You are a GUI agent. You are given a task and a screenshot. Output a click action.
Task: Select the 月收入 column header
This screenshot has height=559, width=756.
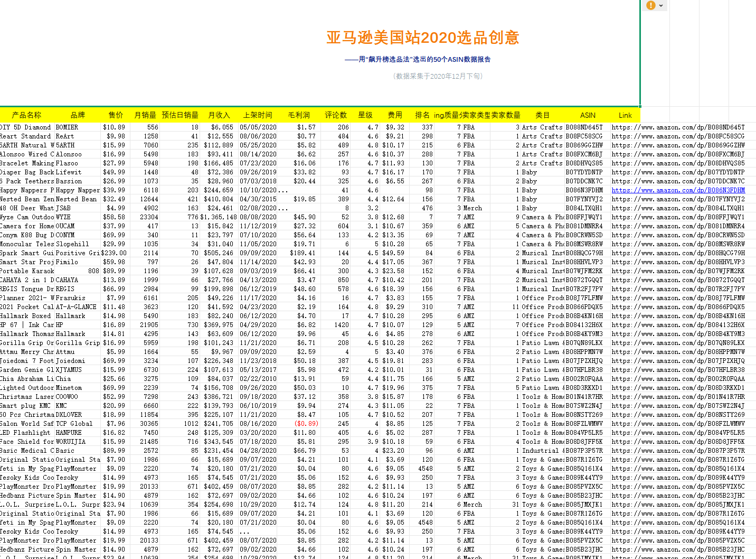[x=219, y=115]
